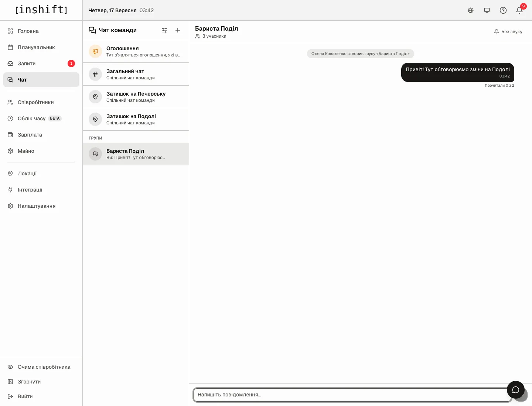Open Затишок на Печерську chat
532x406 pixels.
pos(136,97)
